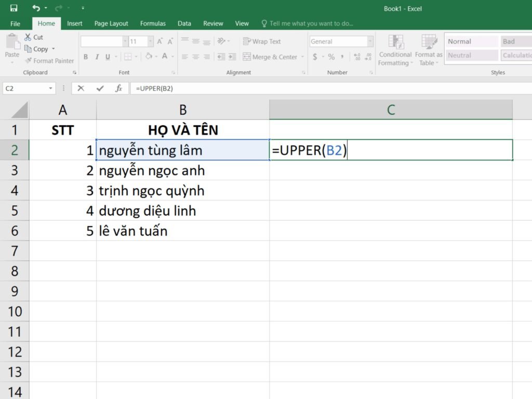
Task: Apply the Percent Style number format
Action: pyautogui.click(x=332, y=57)
